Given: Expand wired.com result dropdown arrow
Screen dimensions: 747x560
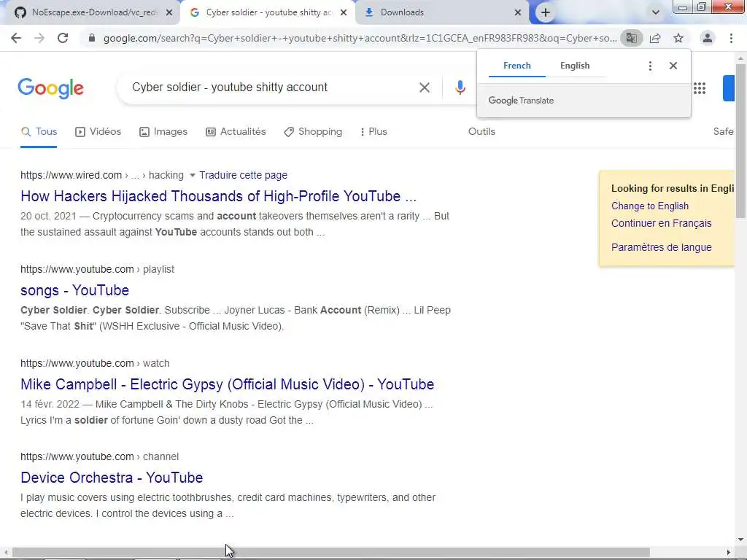Looking at the screenshot, I should (192, 175).
